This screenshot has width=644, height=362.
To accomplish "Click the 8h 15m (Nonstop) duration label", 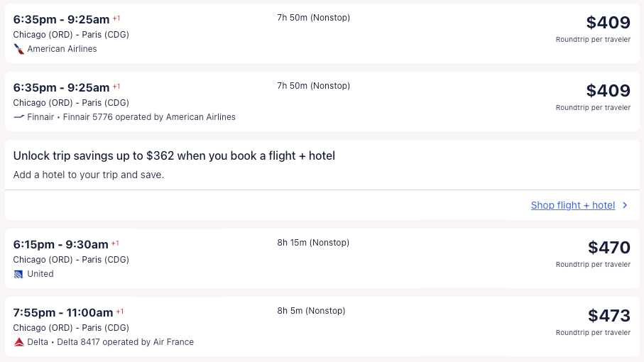I will click(313, 243).
